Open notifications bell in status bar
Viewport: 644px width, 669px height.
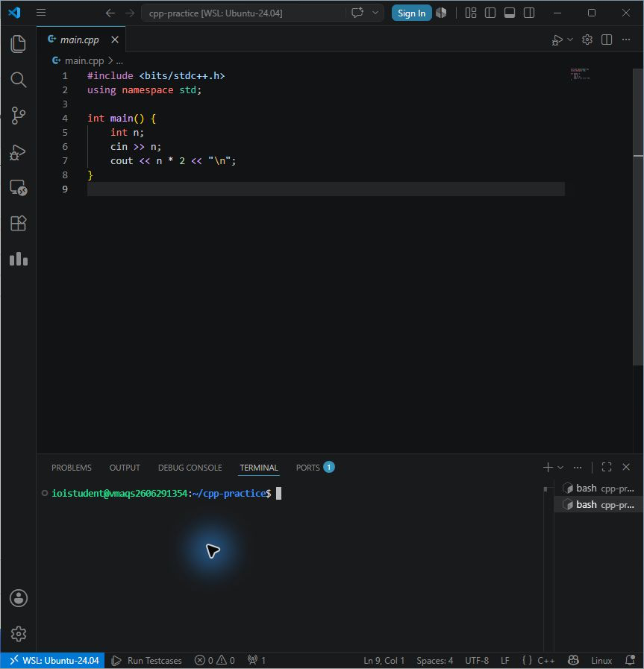(631, 661)
